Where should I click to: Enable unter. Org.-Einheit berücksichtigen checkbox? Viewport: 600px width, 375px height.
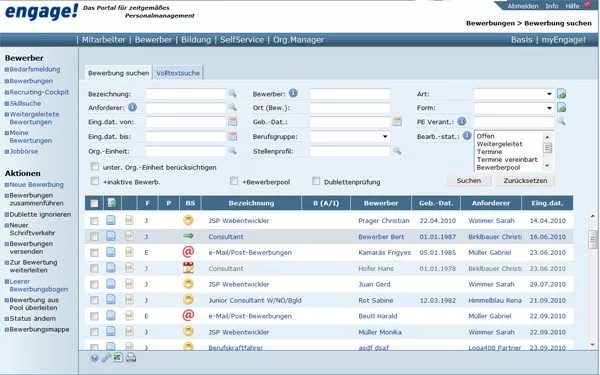coord(95,167)
